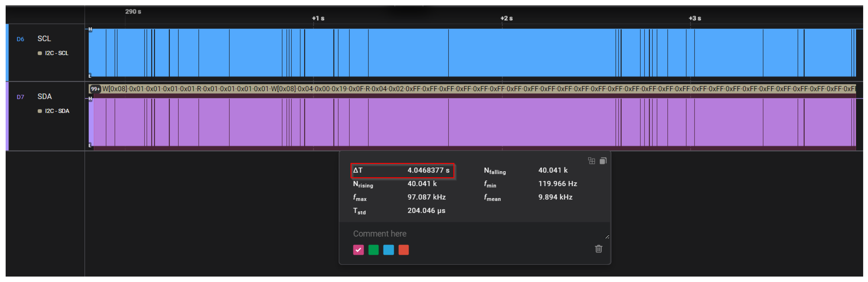Click the measurement metrics selector icon

[591, 161]
